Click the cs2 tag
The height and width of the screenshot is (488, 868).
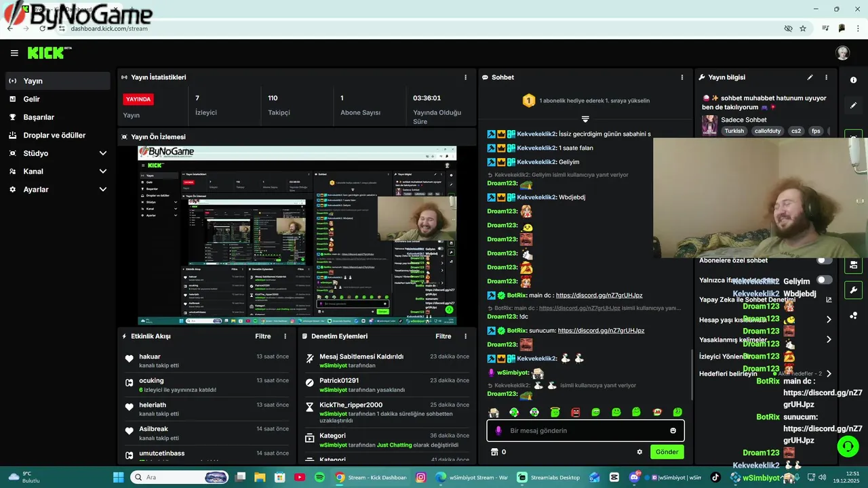coord(795,131)
